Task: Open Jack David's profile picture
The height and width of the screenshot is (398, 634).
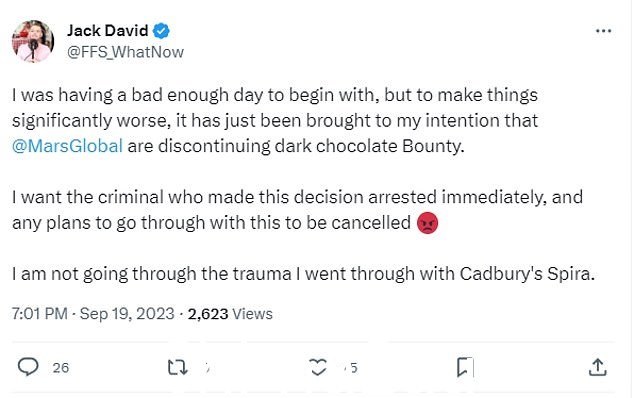Action: pos(33,41)
